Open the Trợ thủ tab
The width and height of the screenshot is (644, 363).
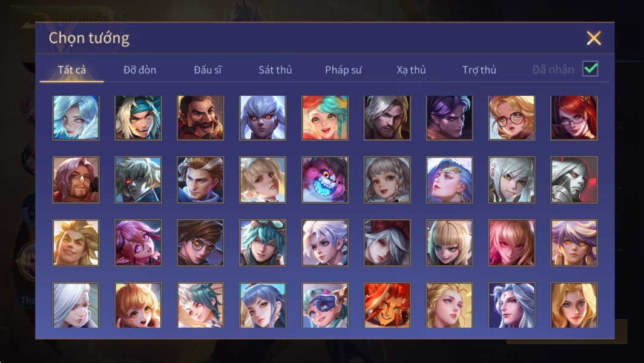pyautogui.click(x=479, y=70)
